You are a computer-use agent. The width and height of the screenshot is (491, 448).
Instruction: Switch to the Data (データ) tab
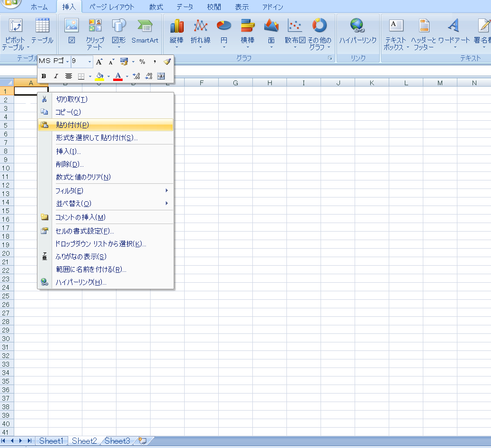coord(185,7)
